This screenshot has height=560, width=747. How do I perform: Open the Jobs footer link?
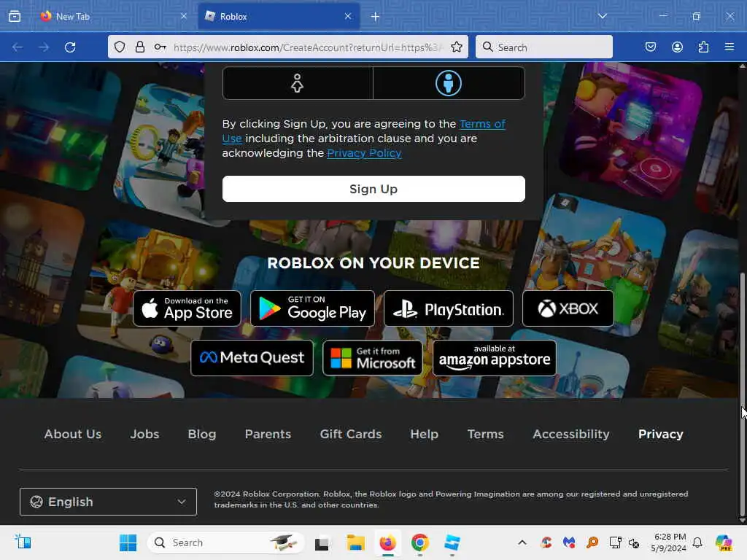145,435
